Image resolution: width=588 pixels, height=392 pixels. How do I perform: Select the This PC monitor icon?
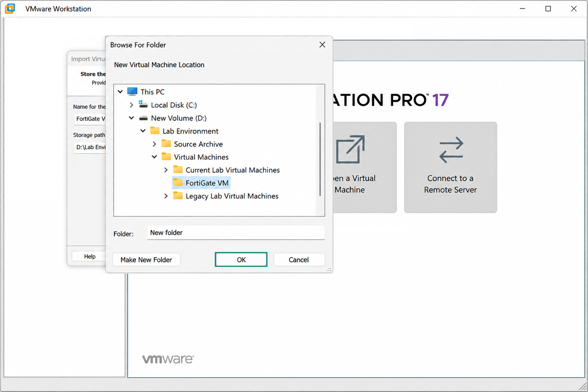[x=132, y=91]
